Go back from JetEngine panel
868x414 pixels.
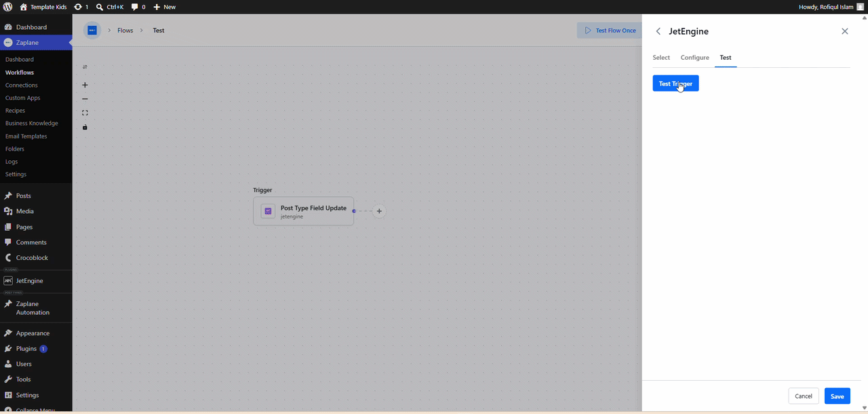(x=658, y=32)
